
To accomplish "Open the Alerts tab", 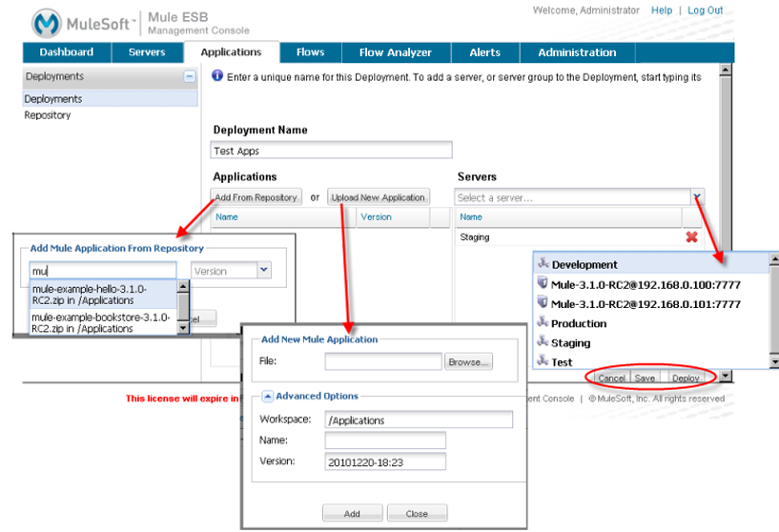I will point(486,52).
